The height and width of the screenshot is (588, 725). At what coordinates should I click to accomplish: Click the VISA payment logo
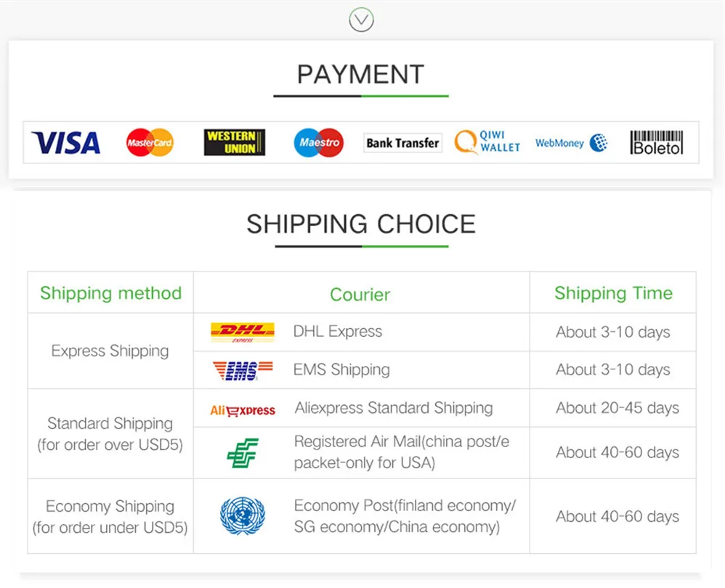click(65, 142)
